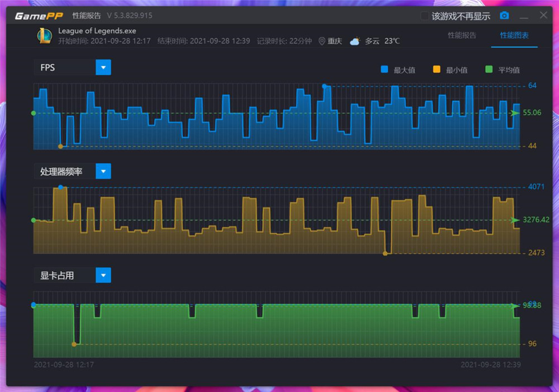The image size is (559, 392).
Task: Enable the 该游戏不再显示 checkbox
Action: [x=425, y=16]
